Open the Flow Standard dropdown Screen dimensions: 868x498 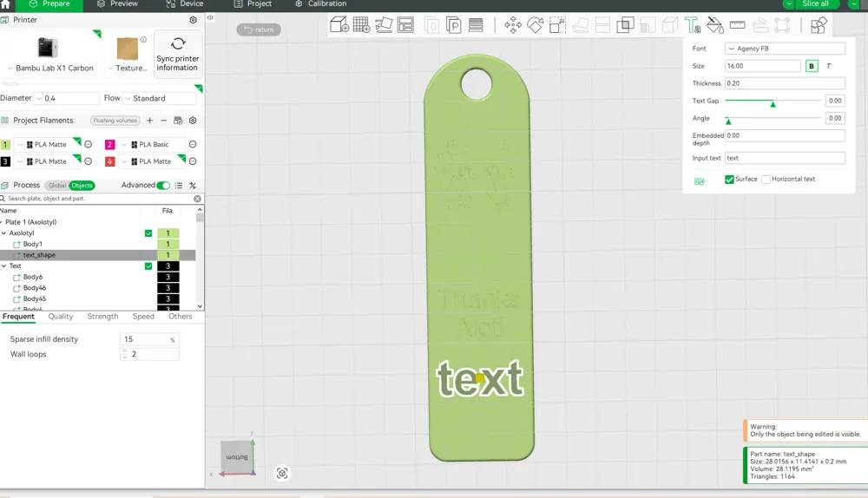[x=159, y=99]
